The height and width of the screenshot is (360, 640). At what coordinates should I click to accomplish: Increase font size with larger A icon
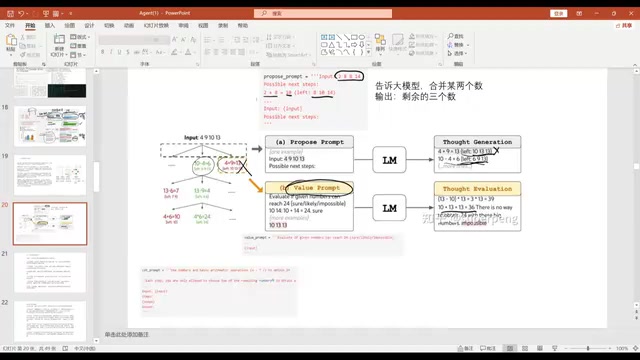coord(175,40)
